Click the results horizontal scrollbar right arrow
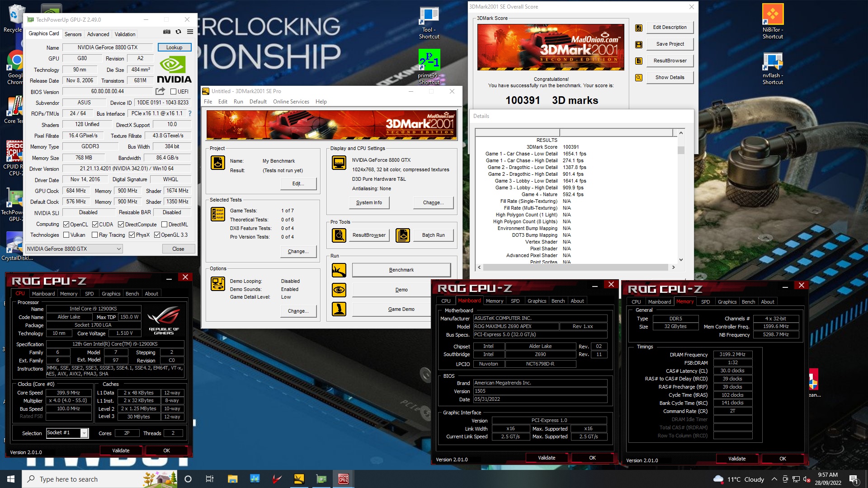Image resolution: width=868 pixels, height=488 pixels. pos(674,267)
